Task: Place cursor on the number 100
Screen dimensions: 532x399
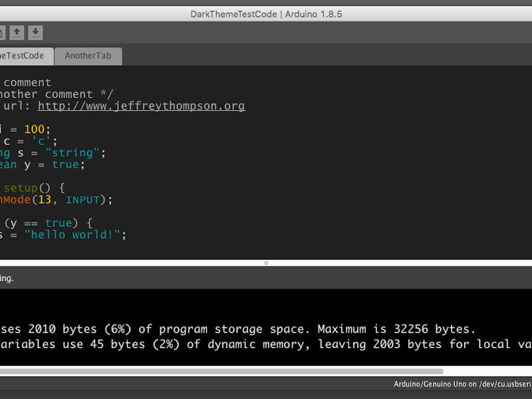Action: tap(34, 129)
